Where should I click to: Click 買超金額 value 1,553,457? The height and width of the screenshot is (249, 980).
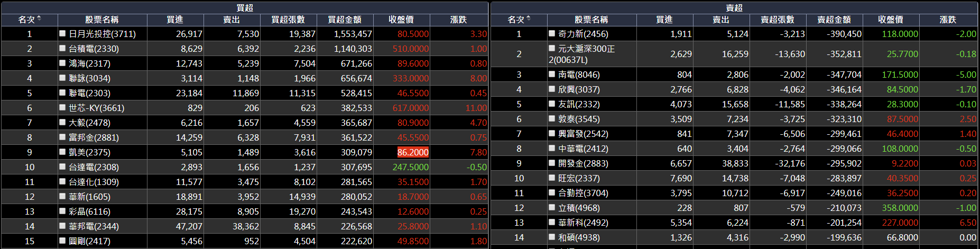[x=353, y=34]
